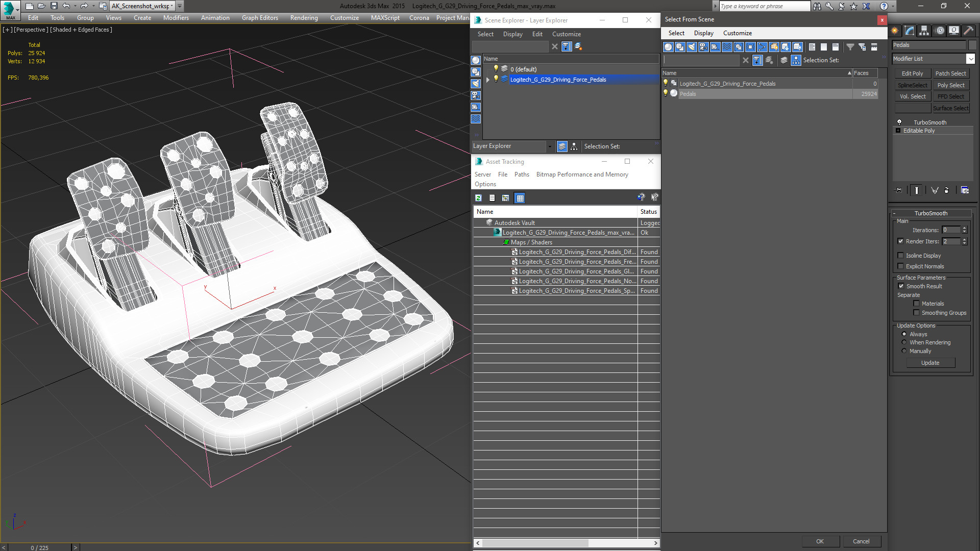Click Invert Selection icon in Select From Scene
The width and height of the screenshot is (980, 551).
point(836,47)
